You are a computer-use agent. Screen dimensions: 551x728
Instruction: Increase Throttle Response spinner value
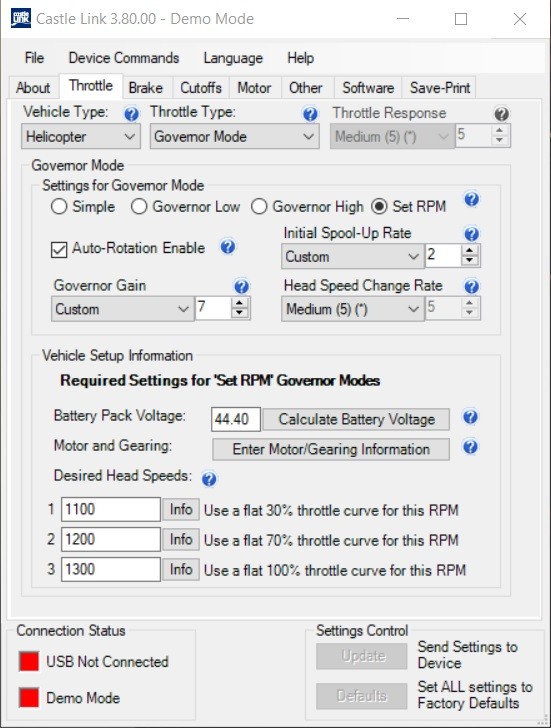click(x=499, y=130)
